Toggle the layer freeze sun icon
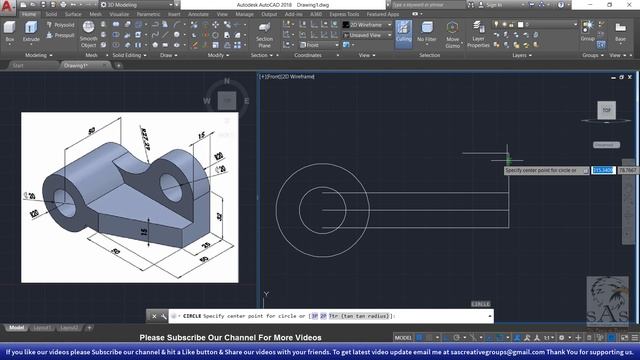This screenshot has width=640, height=360. (504, 25)
